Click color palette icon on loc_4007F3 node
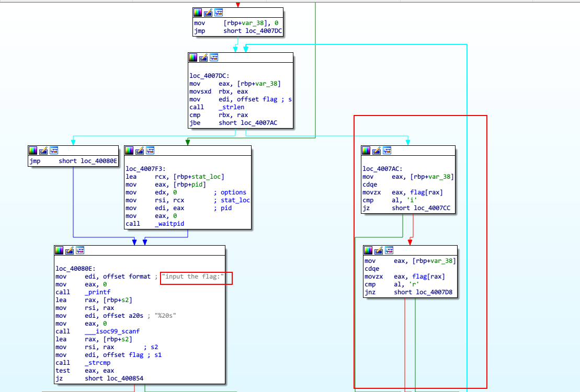580x392 pixels. (129, 151)
